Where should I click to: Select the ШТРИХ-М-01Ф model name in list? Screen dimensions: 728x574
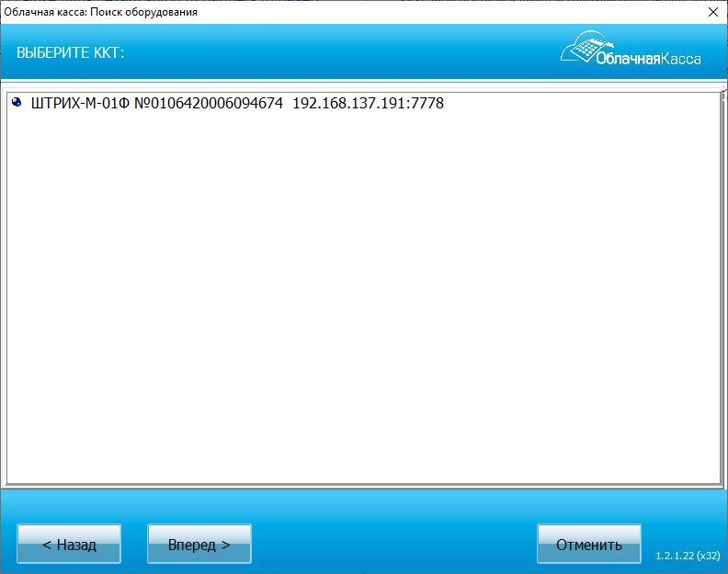[x=80, y=103]
